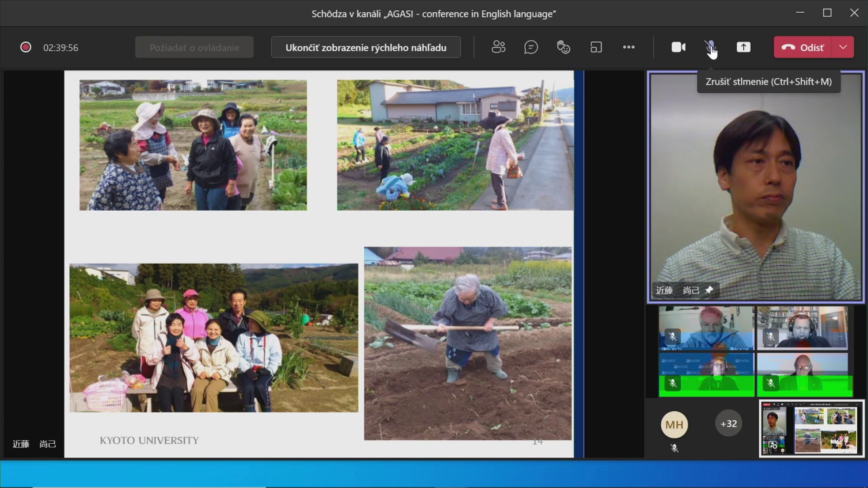Select the shared screen preview thumbnail
Image resolution: width=868 pixels, height=488 pixels.
811,428
